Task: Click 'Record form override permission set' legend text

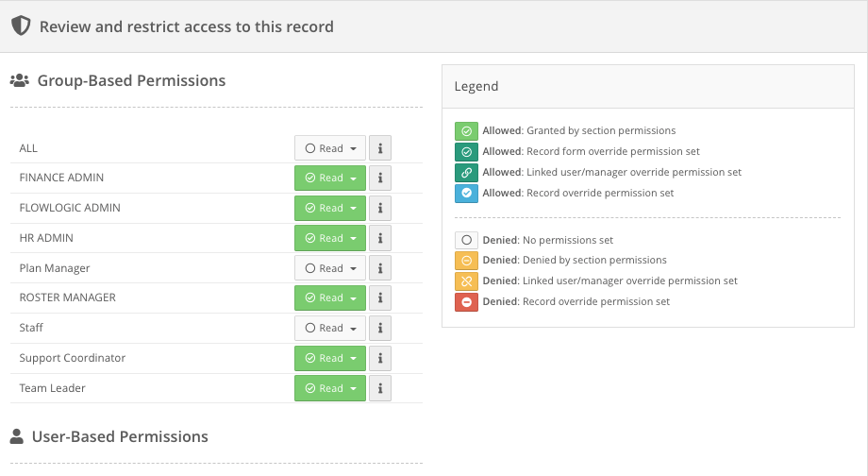Action: pos(613,152)
